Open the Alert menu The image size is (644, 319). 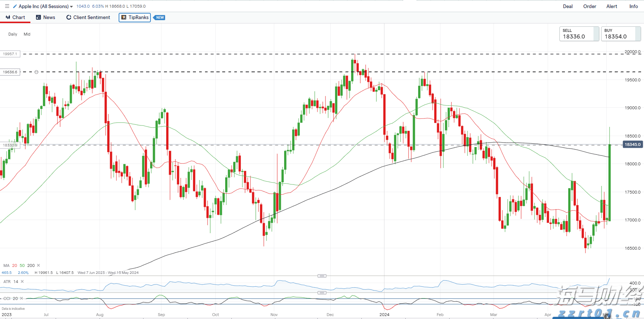click(x=612, y=6)
